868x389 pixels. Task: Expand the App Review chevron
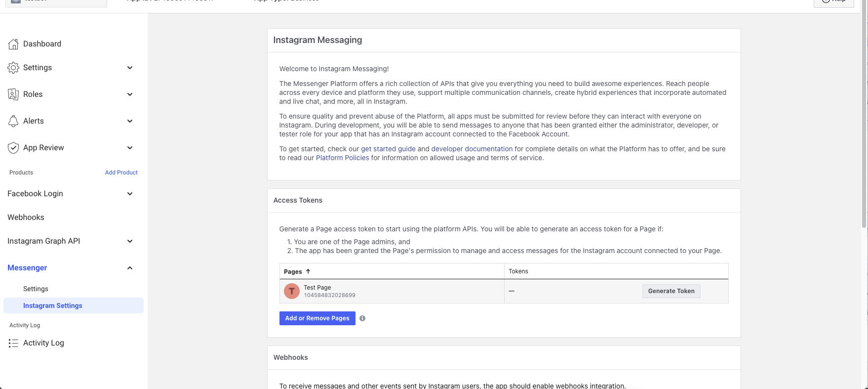pos(130,148)
